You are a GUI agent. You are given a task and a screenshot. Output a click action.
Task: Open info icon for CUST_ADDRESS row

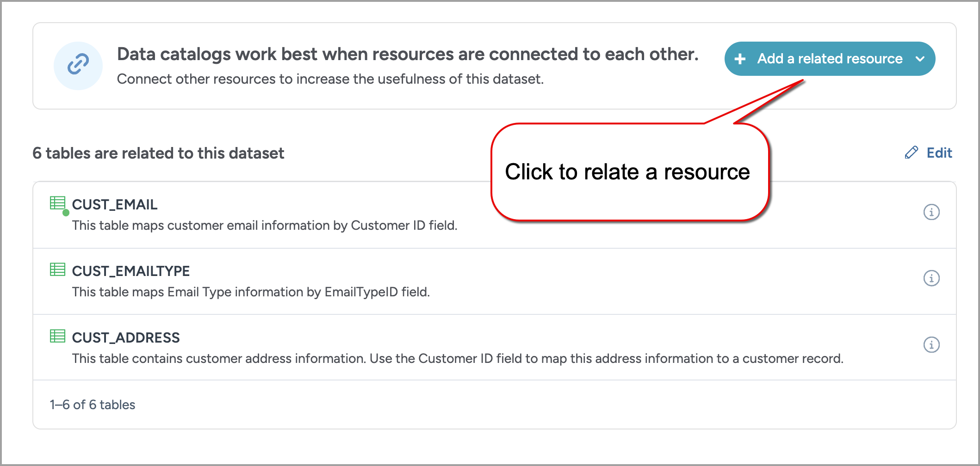[x=931, y=345]
